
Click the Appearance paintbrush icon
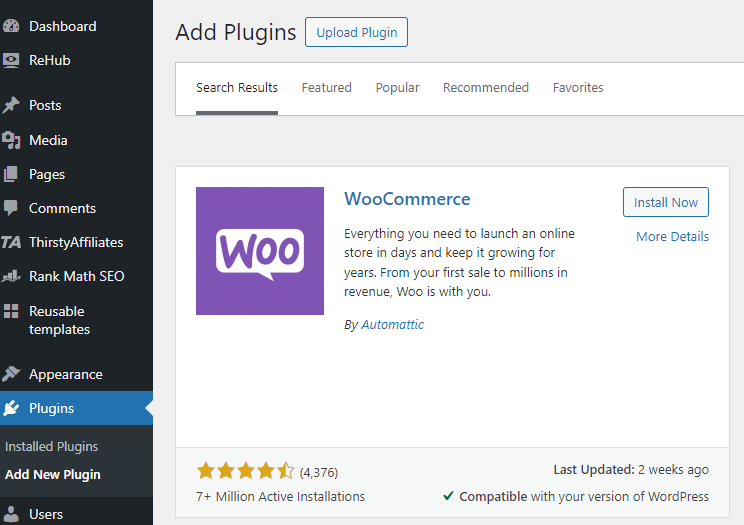coord(11,374)
